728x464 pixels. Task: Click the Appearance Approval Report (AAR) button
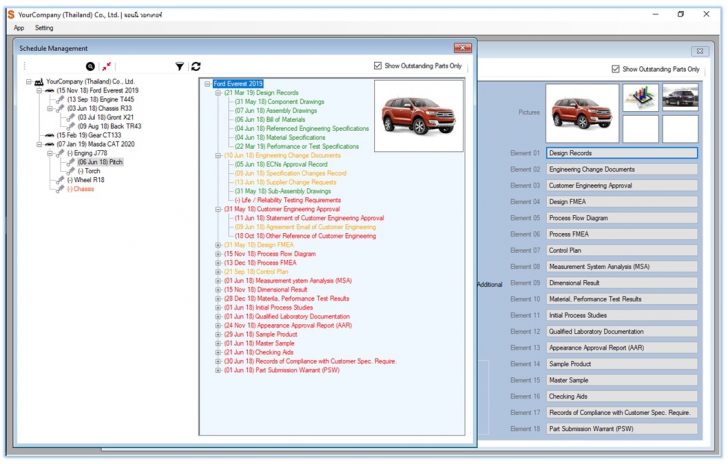pyautogui.click(x=620, y=348)
